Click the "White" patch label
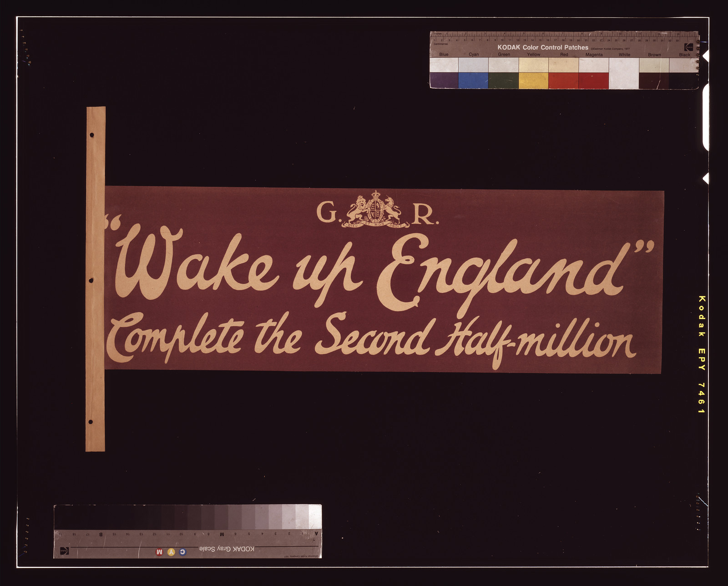Screen dimensions: 728x586 pyautogui.click(x=624, y=55)
